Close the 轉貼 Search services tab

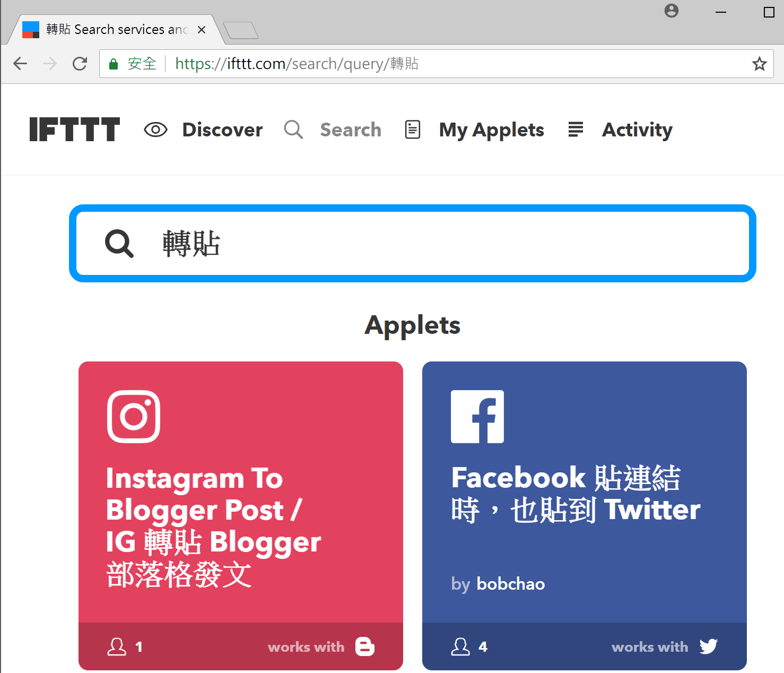202,30
